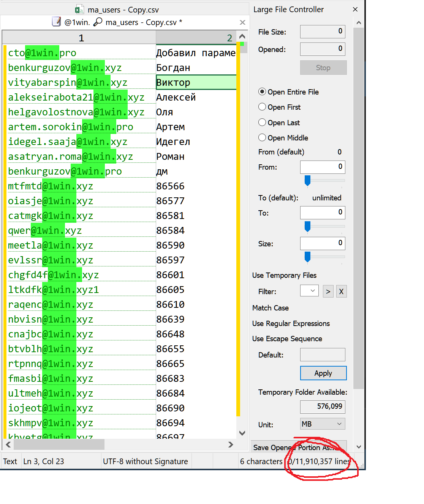Click the Text mode status bar entry
The height and width of the screenshot is (504, 424).
click(x=10, y=461)
